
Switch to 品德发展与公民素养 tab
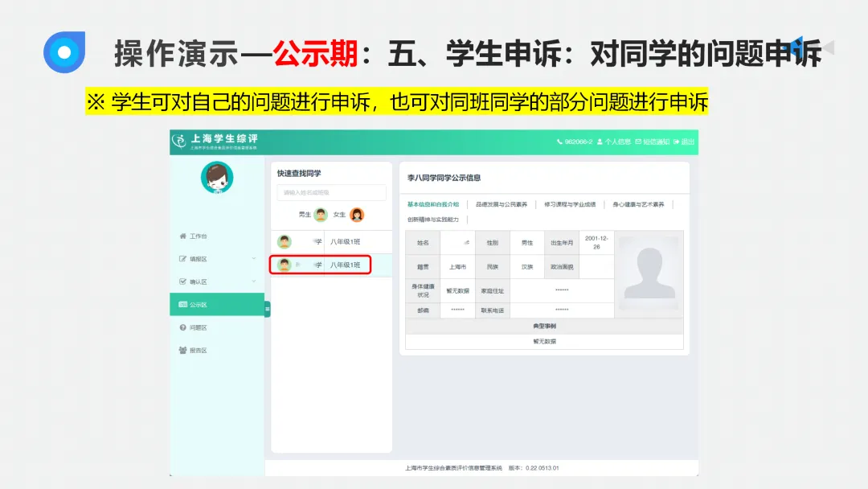(x=502, y=204)
